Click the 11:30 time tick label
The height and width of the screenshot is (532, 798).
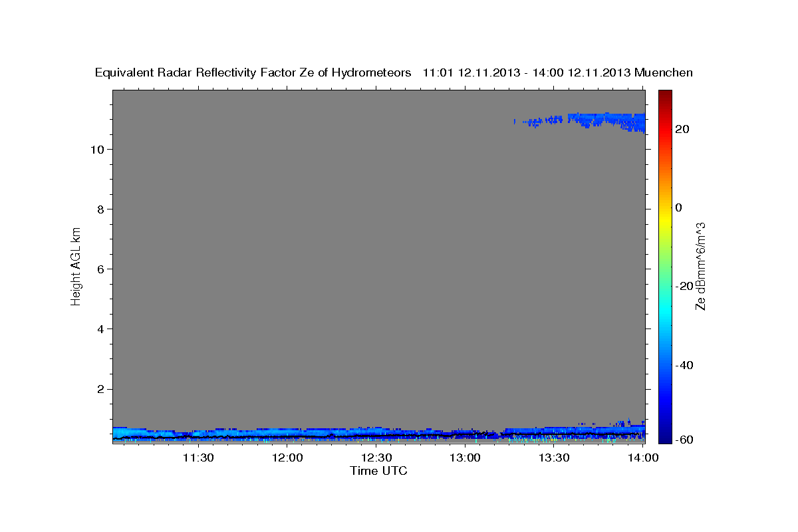coord(198,458)
